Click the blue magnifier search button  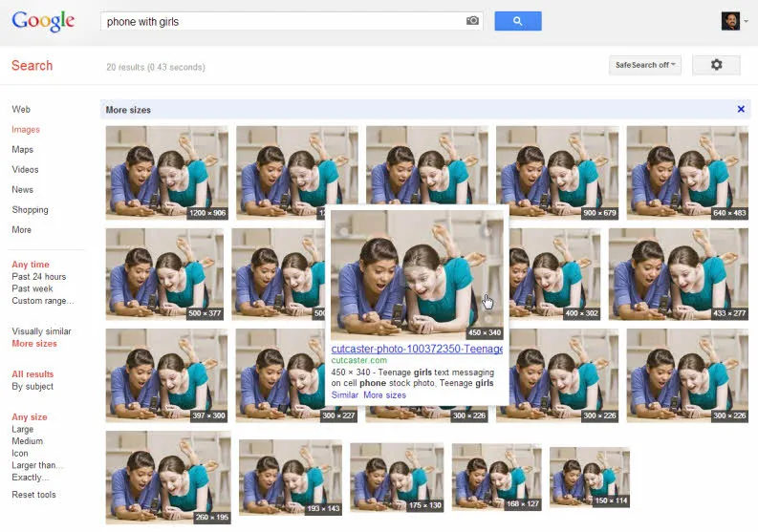(x=518, y=21)
